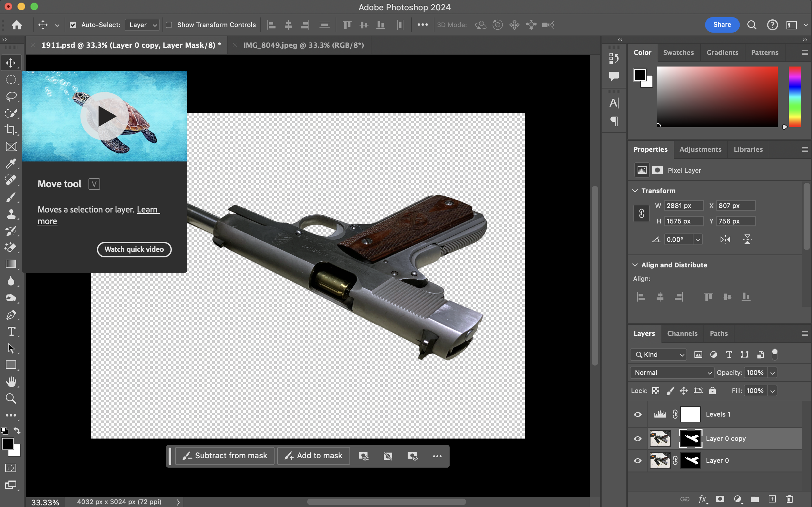Delete layer using trash icon
Image resolution: width=812 pixels, height=507 pixels.
pyautogui.click(x=789, y=499)
